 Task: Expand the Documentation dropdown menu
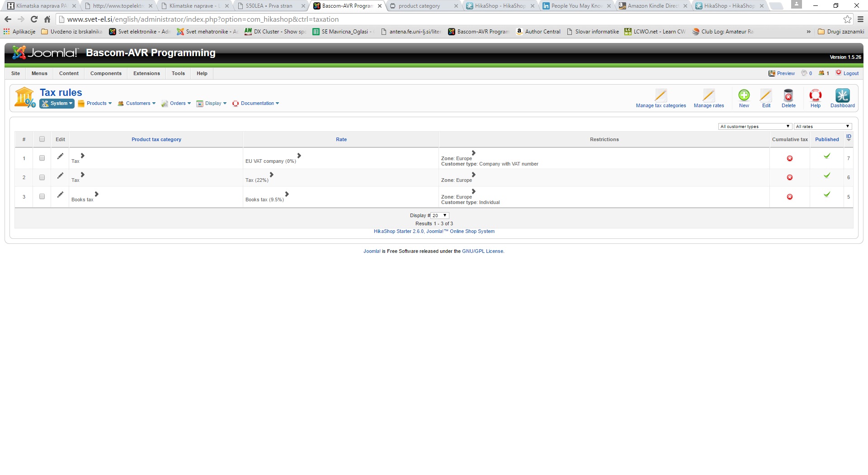click(256, 104)
